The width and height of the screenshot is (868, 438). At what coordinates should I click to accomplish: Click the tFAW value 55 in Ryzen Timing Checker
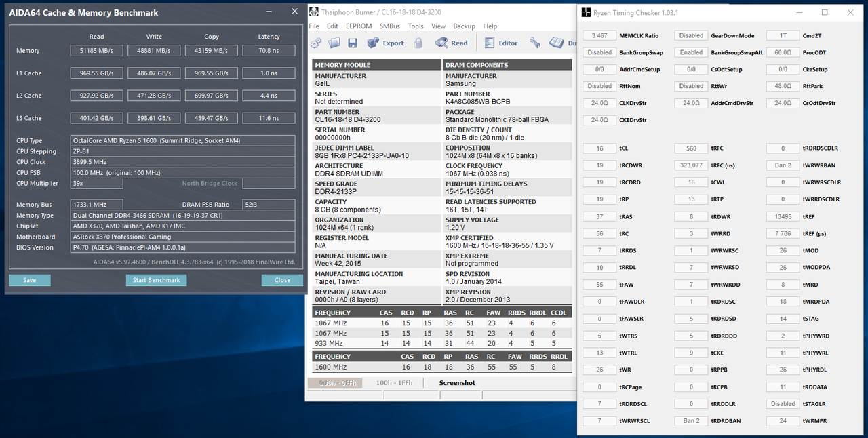click(599, 285)
